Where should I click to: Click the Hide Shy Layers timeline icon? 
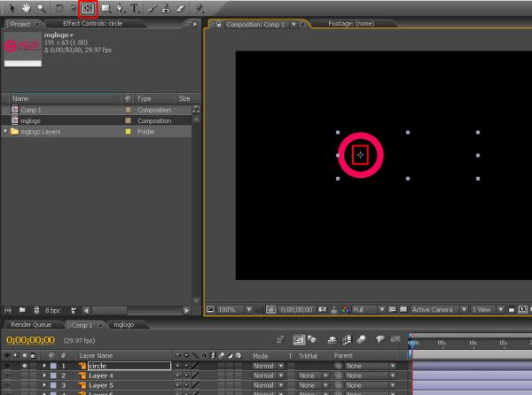(332, 340)
